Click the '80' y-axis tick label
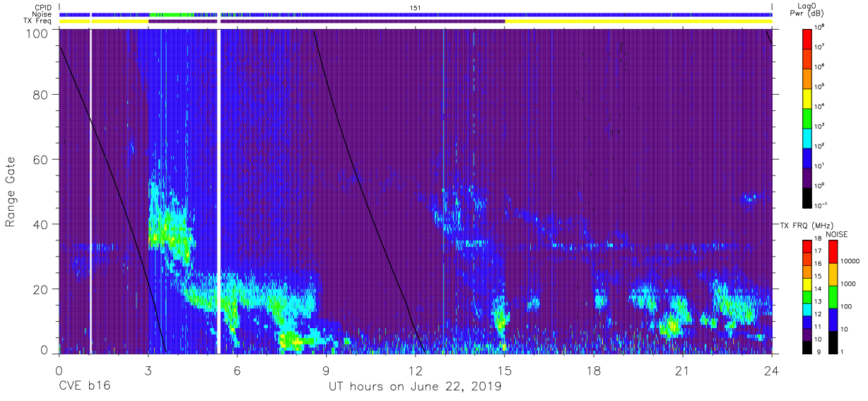 (40, 95)
